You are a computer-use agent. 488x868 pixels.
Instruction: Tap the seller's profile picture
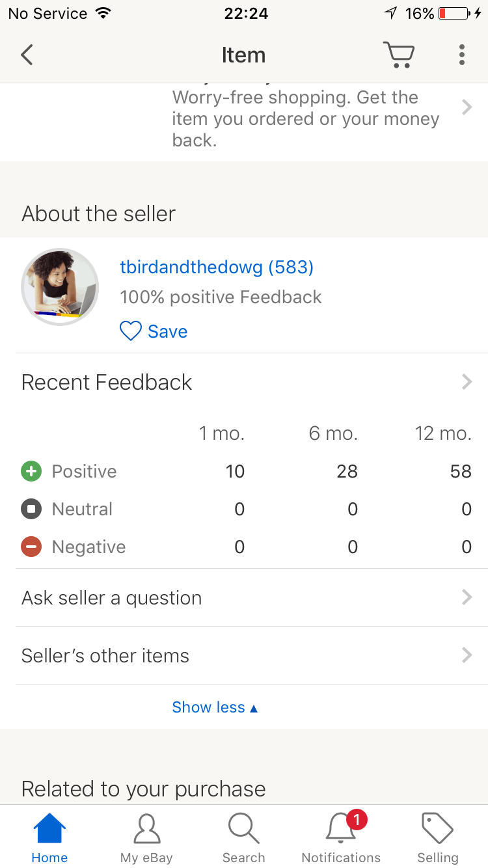pos(60,287)
